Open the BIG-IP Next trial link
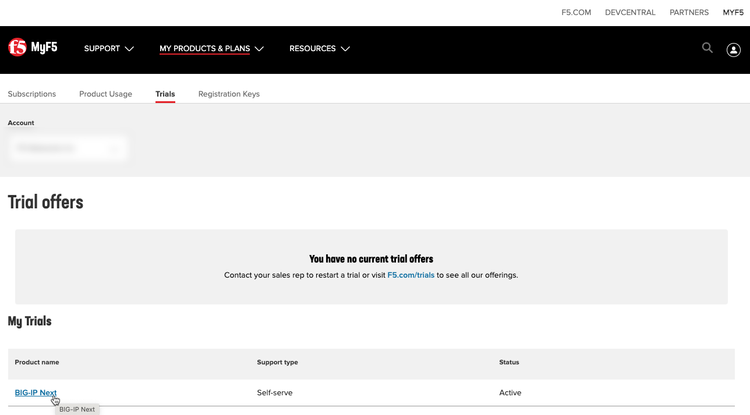 35,393
